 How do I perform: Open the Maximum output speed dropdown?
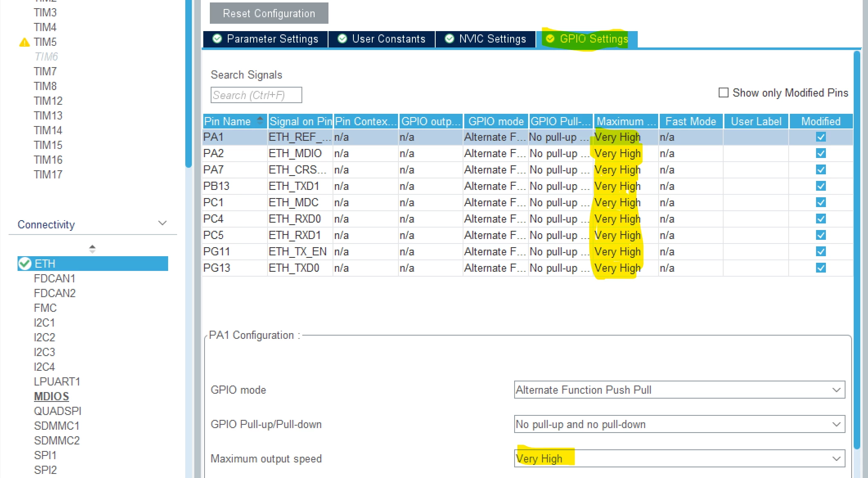coord(679,458)
